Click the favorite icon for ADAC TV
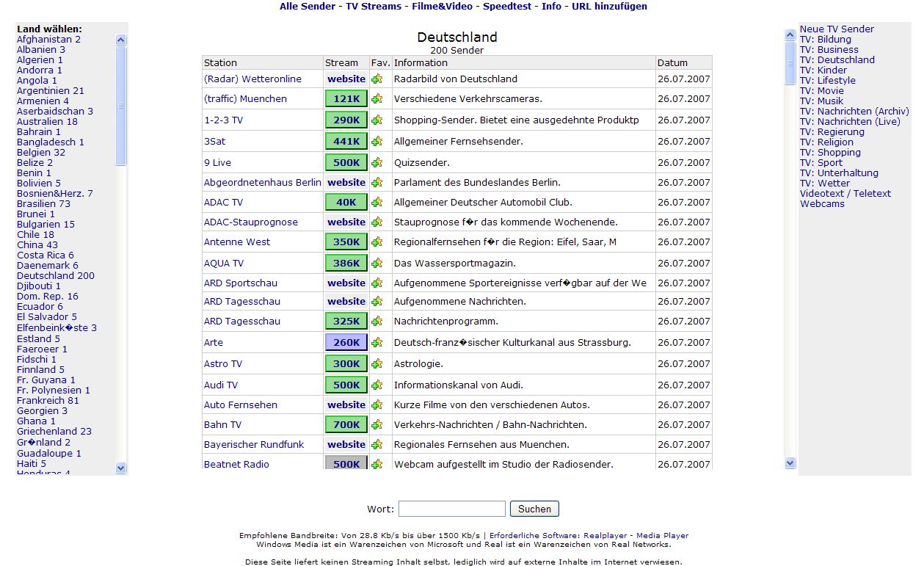 point(377,203)
